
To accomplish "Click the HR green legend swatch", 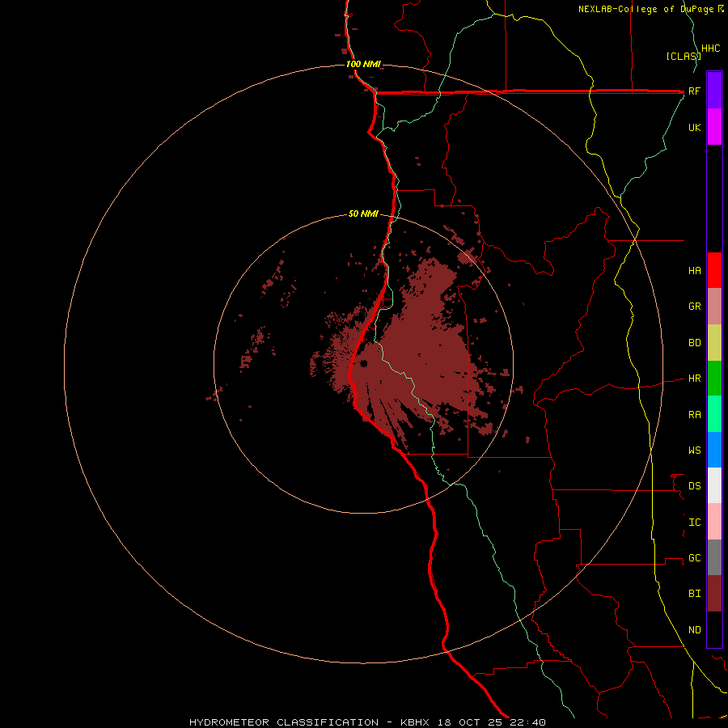I will pos(714,379).
